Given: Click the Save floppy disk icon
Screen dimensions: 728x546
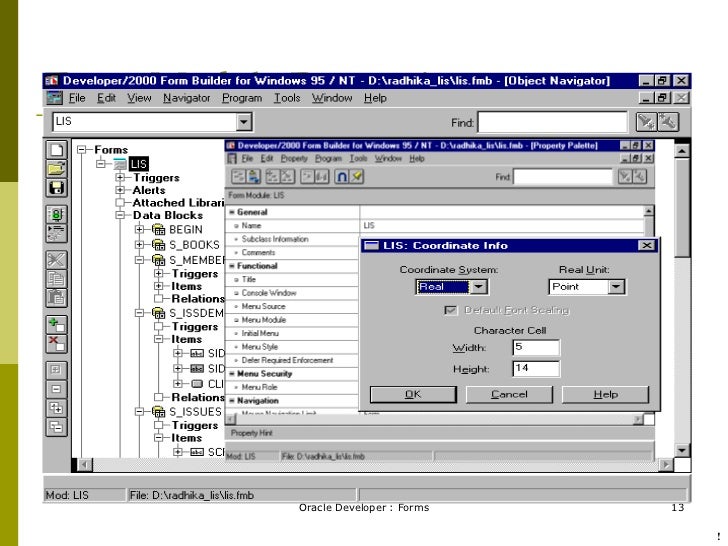Looking at the screenshot, I should point(56,188).
